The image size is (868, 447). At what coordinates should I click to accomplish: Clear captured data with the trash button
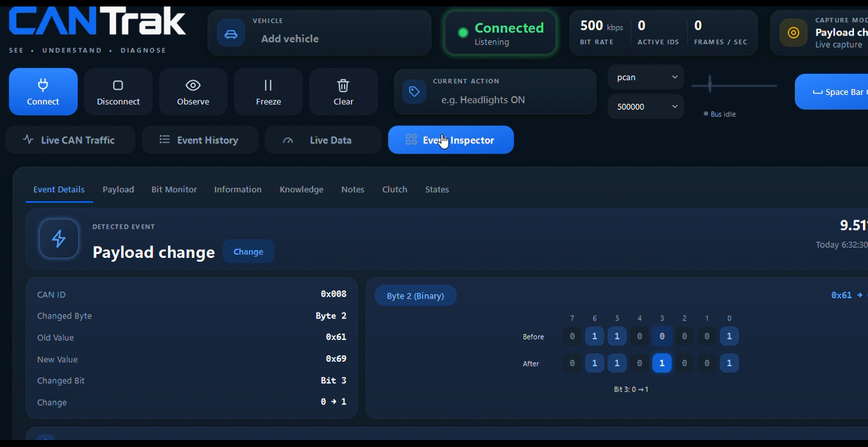coord(343,92)
